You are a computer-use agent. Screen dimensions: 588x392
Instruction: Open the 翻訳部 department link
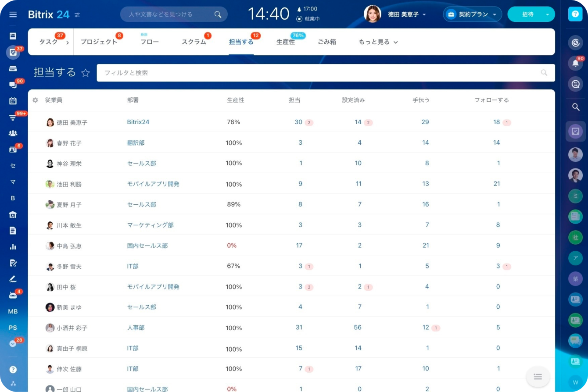(x=136, y=143)
